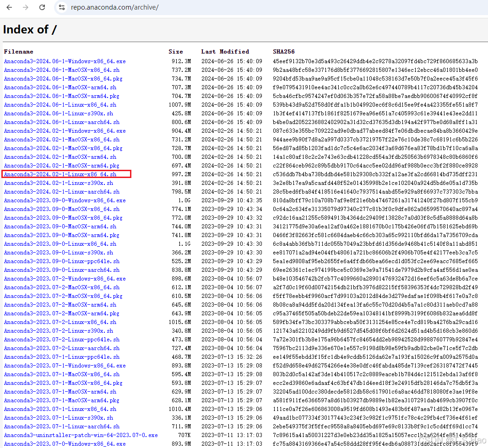Image resolution: width=488 pixels, height=448 pixels.
Task: Download Anaconda3-2023.07-1-Windows-x86_64.exe
Action: [x=65, y=366]
